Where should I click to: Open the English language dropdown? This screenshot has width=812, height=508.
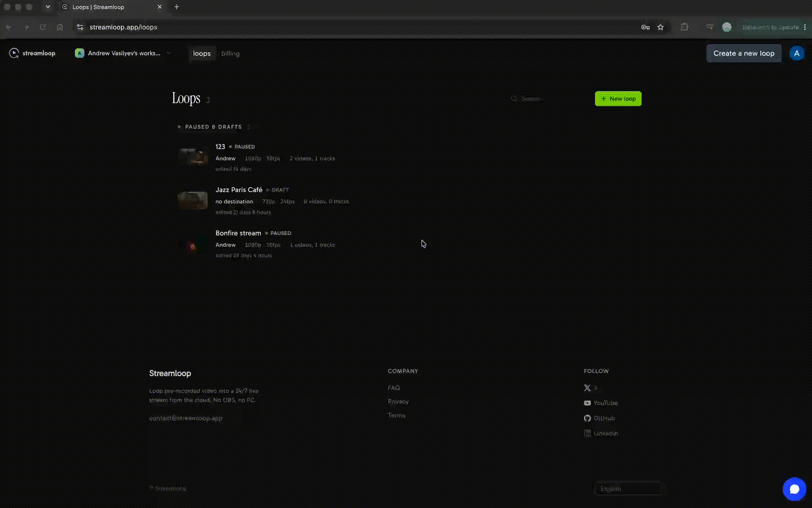[629, 489]
